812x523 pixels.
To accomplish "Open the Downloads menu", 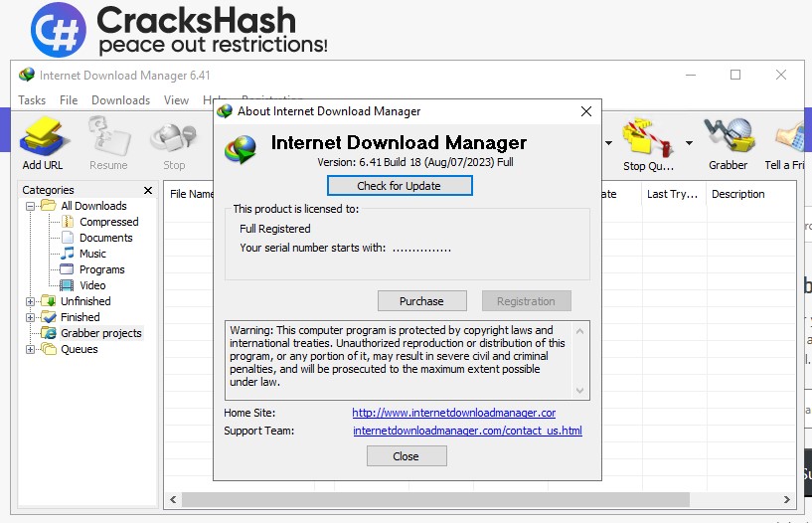I will (x=120, y=100).
